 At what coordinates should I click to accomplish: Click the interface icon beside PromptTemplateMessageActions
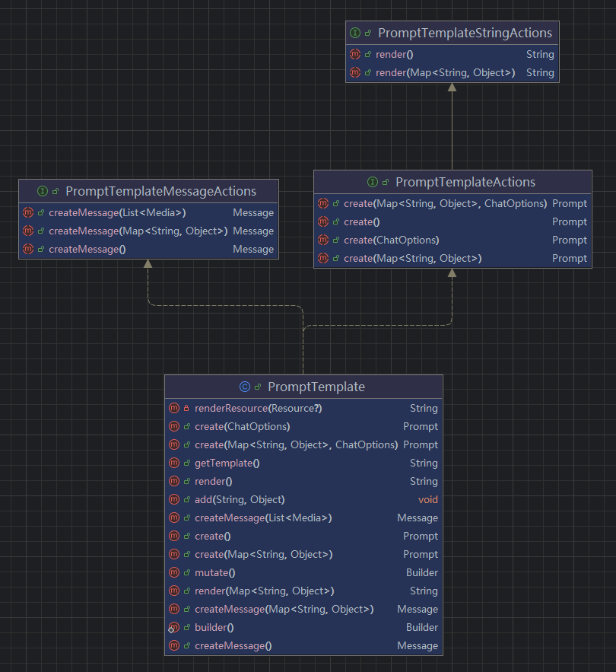[43, 191]
